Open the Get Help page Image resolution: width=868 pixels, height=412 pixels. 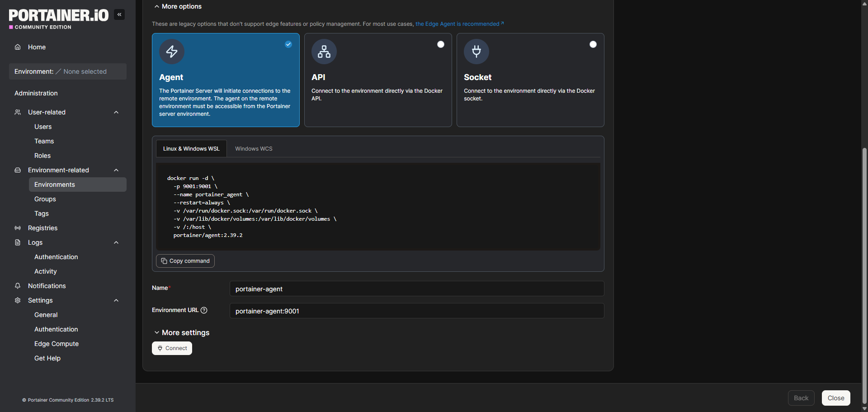[47, 358]
